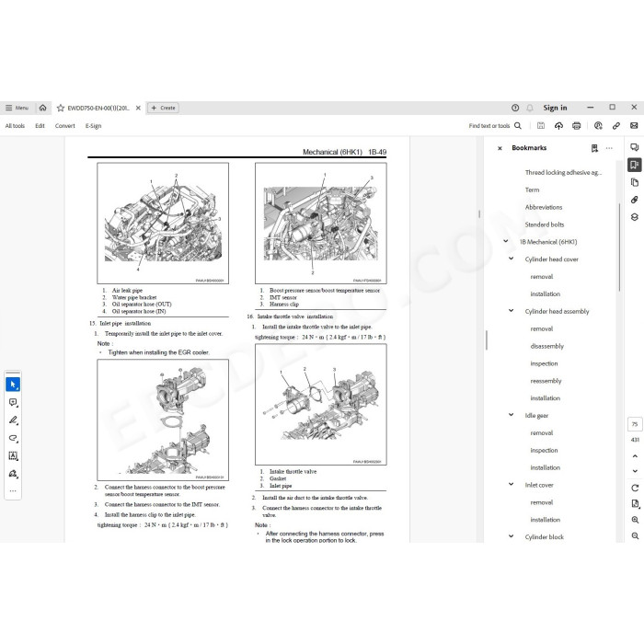
Task: Click the zoom in magnifier icon
Action: pos(635,520)
